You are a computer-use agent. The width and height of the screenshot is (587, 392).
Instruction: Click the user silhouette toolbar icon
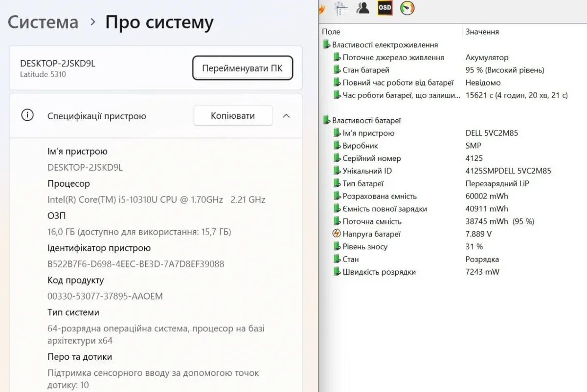[x=363, y=8]
